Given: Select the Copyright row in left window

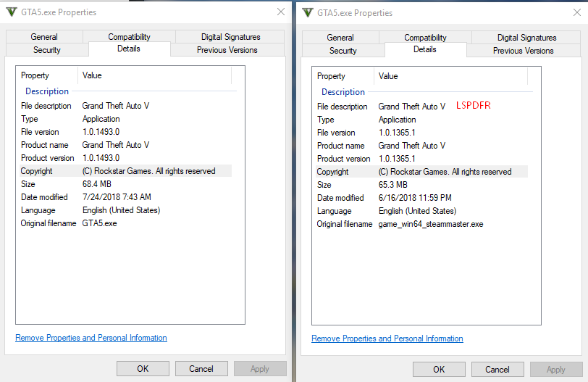Looking at the screenshot, I should tap(125, 171).
